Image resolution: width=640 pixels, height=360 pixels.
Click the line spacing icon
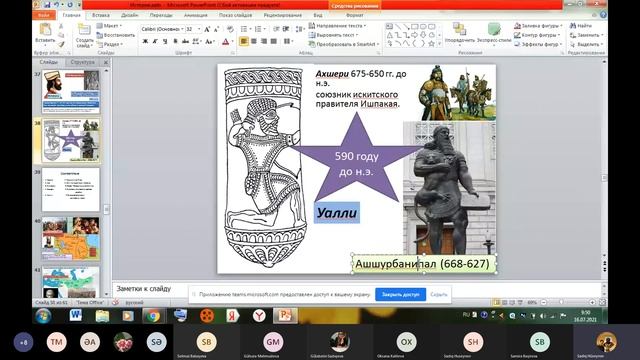(x=300, y=29)
